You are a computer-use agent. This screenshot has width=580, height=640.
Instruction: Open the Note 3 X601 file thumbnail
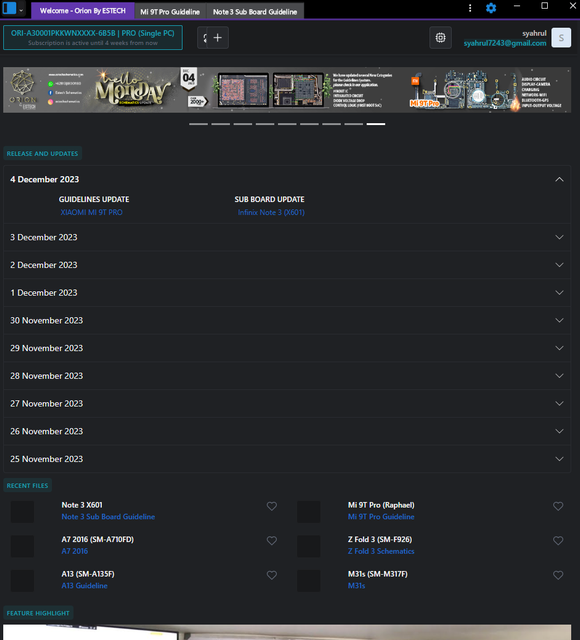click(22, 511)
